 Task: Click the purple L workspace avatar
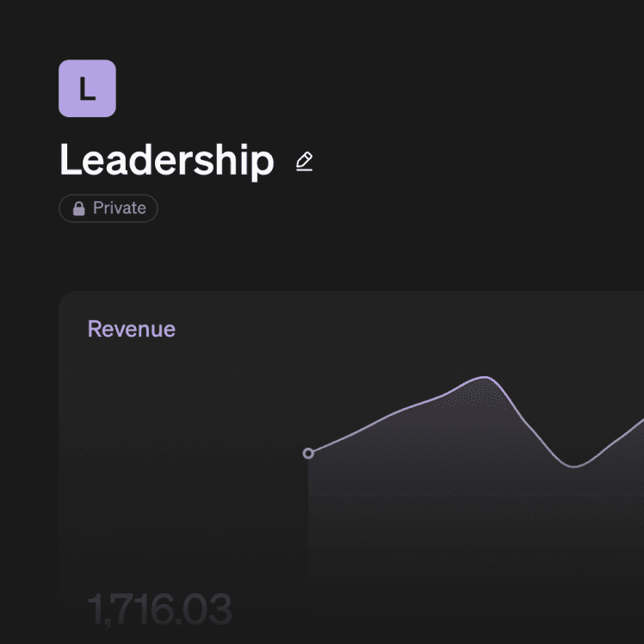pos(87,88)
